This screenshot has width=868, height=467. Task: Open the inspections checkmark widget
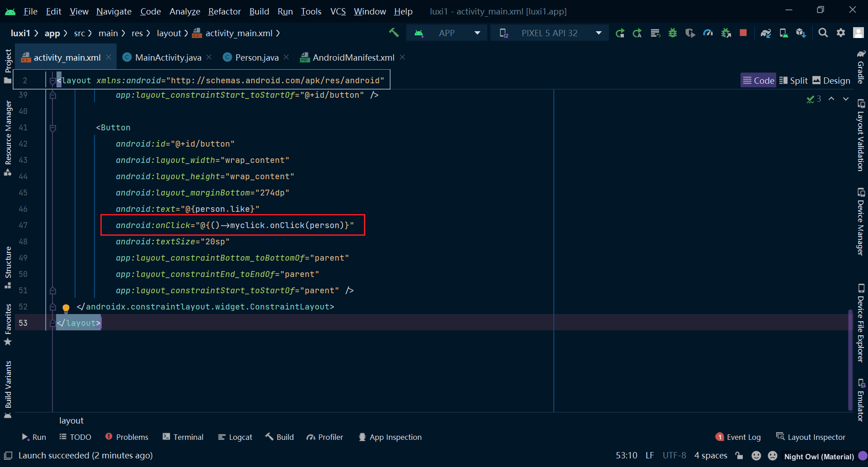click(814, 99)
